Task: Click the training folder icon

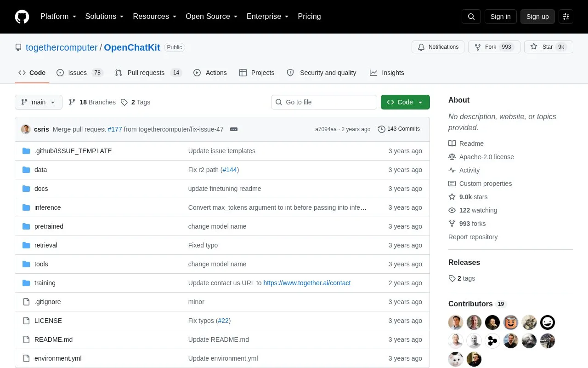Action: click(x=26, y=283)
